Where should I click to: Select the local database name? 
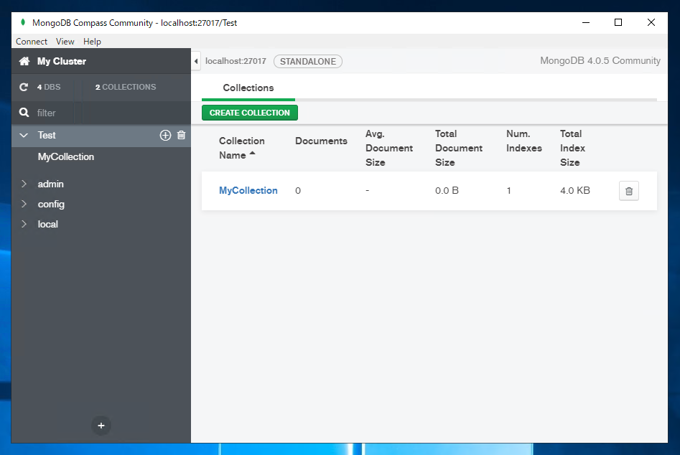click(48, 224)
